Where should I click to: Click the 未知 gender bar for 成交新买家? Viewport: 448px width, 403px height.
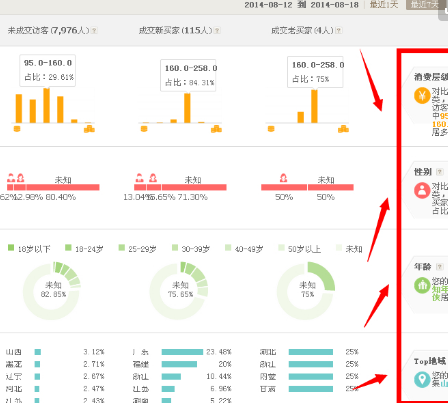194,187
